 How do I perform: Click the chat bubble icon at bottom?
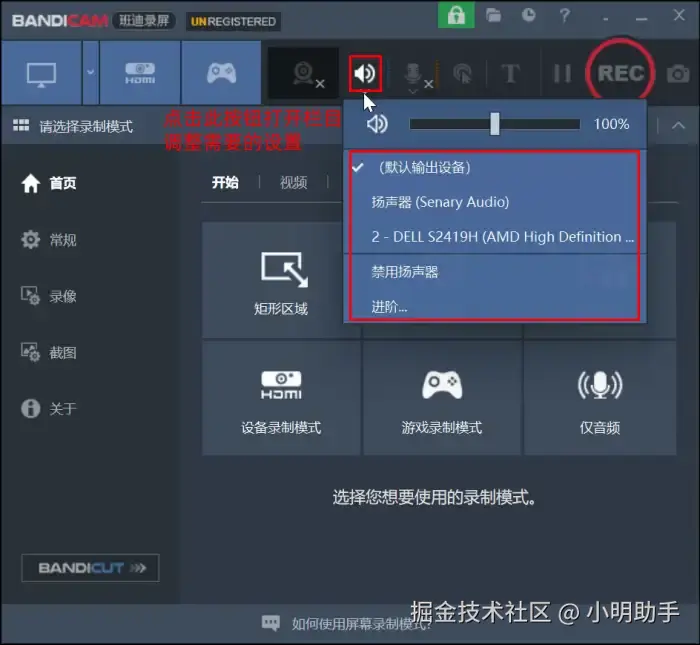tap(271, 623)
